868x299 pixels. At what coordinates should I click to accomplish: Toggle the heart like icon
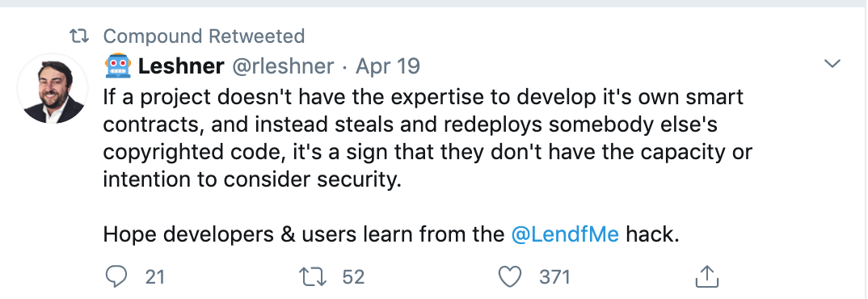pos(510,277)
